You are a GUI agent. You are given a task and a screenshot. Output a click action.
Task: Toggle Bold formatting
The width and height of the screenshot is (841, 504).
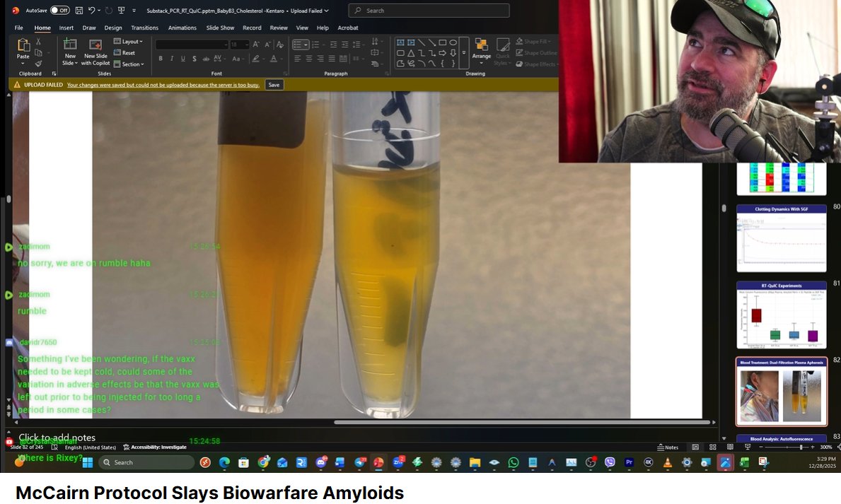(x=161, y=59)
